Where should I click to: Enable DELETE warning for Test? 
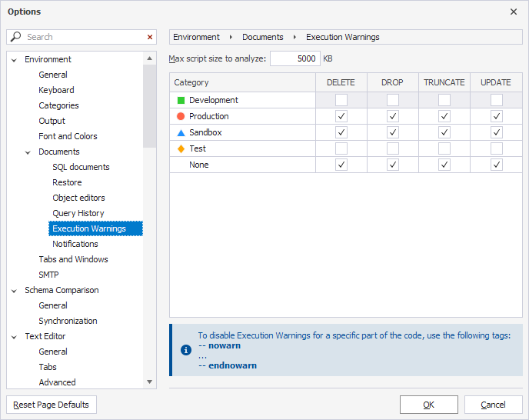341,148
